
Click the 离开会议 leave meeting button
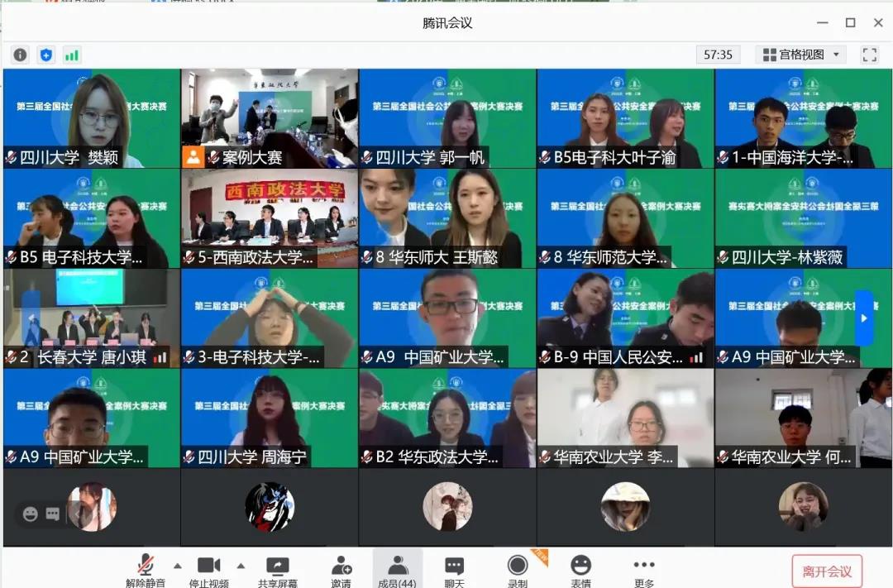coord(826,571)
